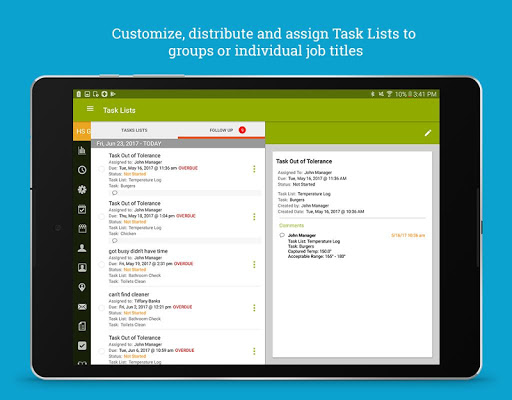Check the circle for 'got busy didn't have time'
Screen dimensions: 512x400
pos(101,265)
